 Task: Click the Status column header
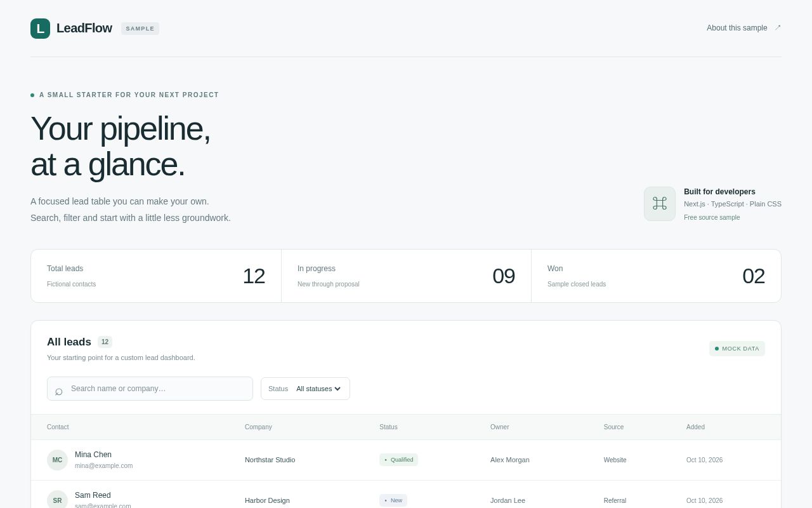[388, 427]
